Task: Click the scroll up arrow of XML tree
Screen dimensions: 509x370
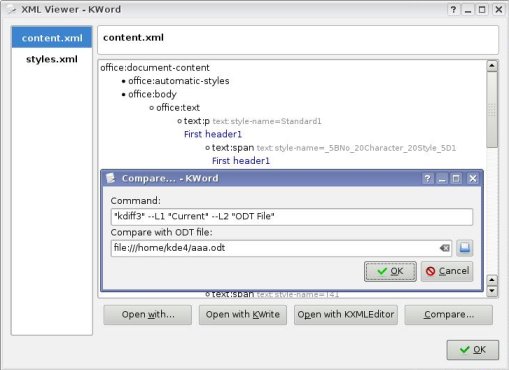Action: (x=492, y=66)
